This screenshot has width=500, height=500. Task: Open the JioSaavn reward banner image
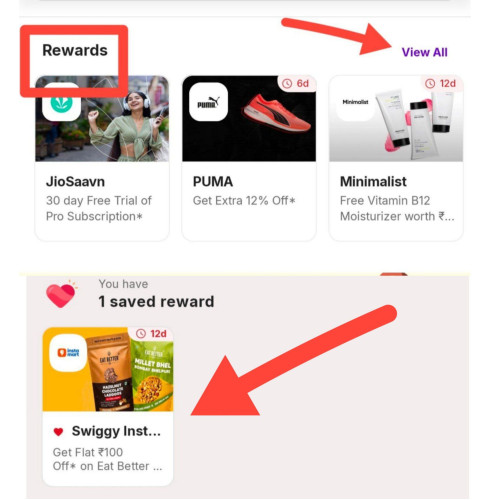102,119
